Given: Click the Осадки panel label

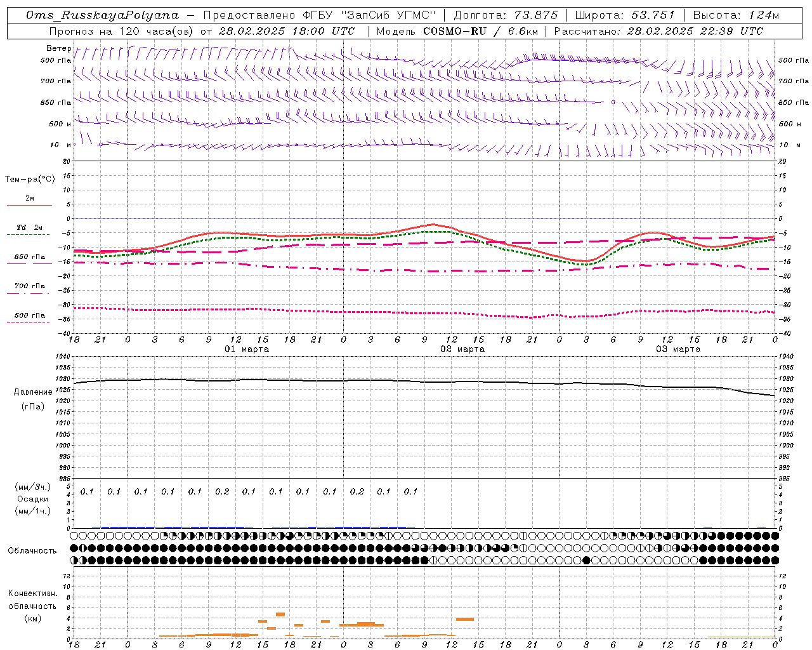Looking at the screenshot, I should click(33, 499).
